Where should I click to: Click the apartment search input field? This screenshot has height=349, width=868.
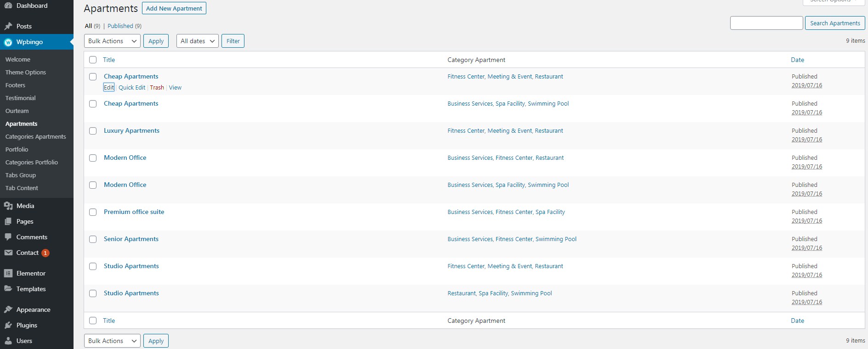[766, 23]
